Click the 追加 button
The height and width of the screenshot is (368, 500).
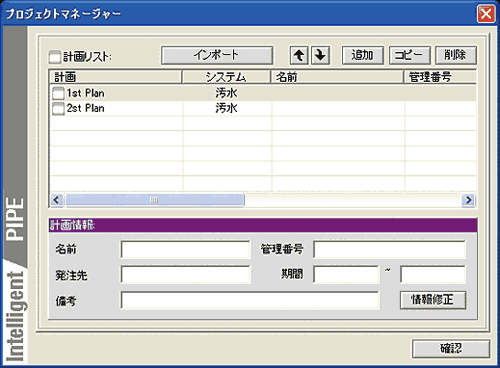(363, 55)
